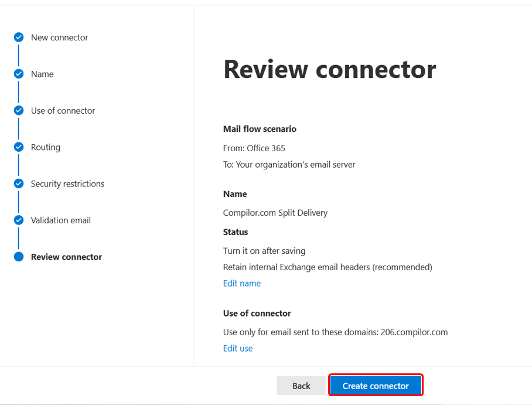Select the Review connector step label

coord(67,257)
